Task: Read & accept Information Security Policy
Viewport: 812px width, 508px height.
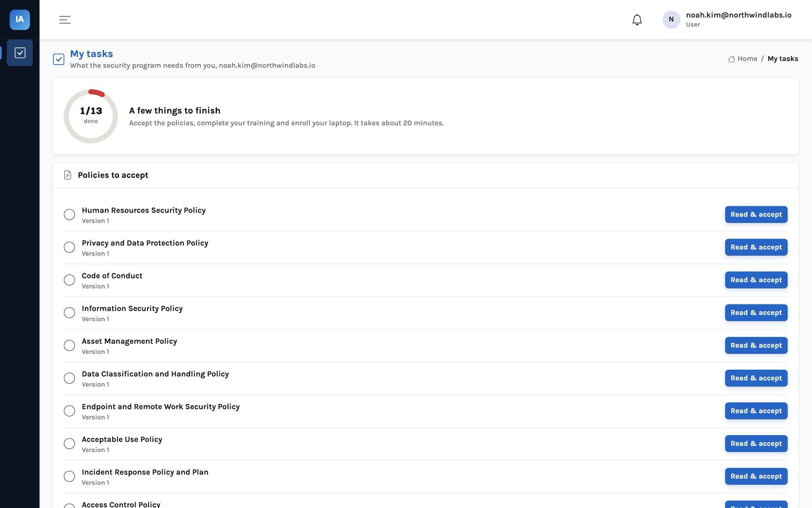Action: 756,313
